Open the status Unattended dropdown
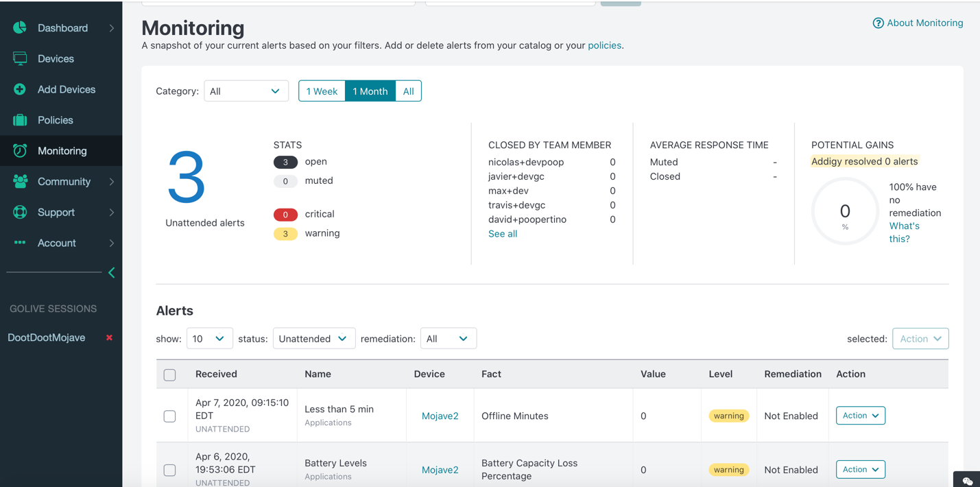 pyautogui.click(x=313, y=339)
